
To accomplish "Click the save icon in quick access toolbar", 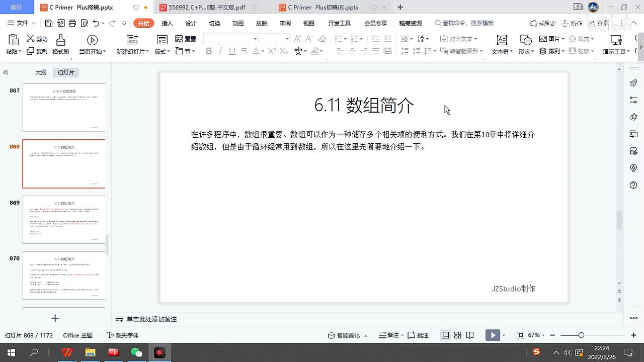I will point(48,23).
